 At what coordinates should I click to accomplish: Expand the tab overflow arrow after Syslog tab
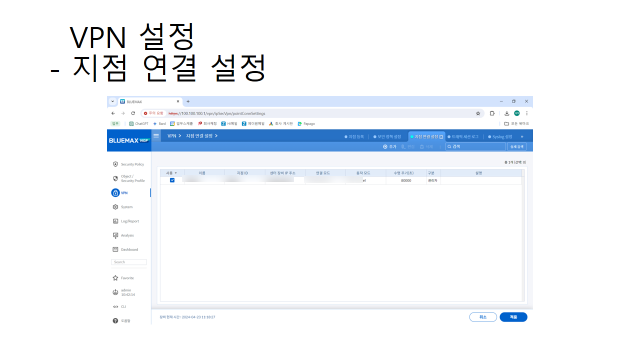(522, 137)
